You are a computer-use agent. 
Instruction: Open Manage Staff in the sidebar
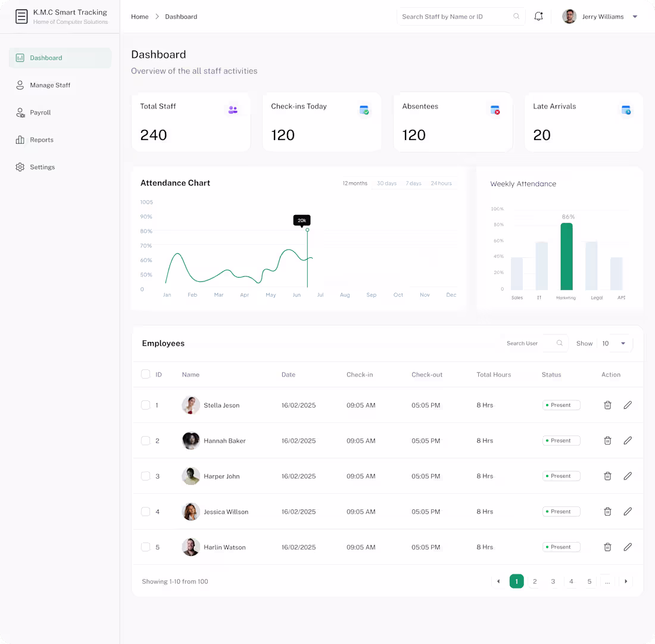coord(60,85)
